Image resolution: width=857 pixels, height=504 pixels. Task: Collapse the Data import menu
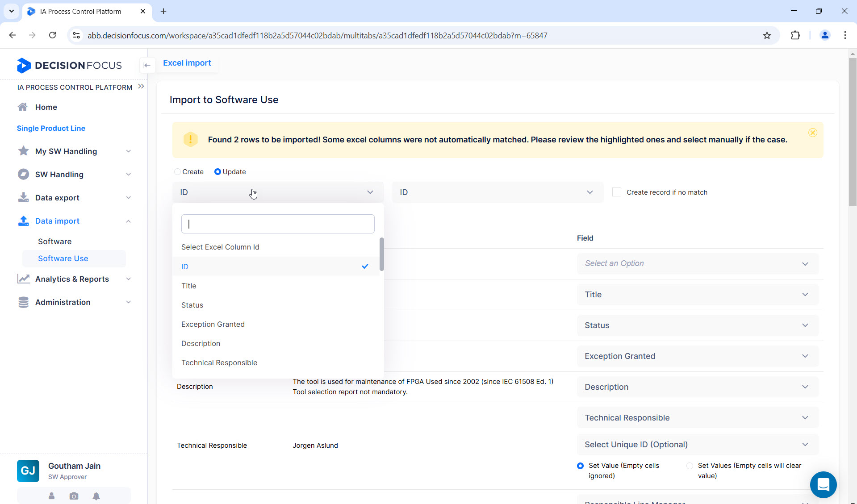point(128,221)
